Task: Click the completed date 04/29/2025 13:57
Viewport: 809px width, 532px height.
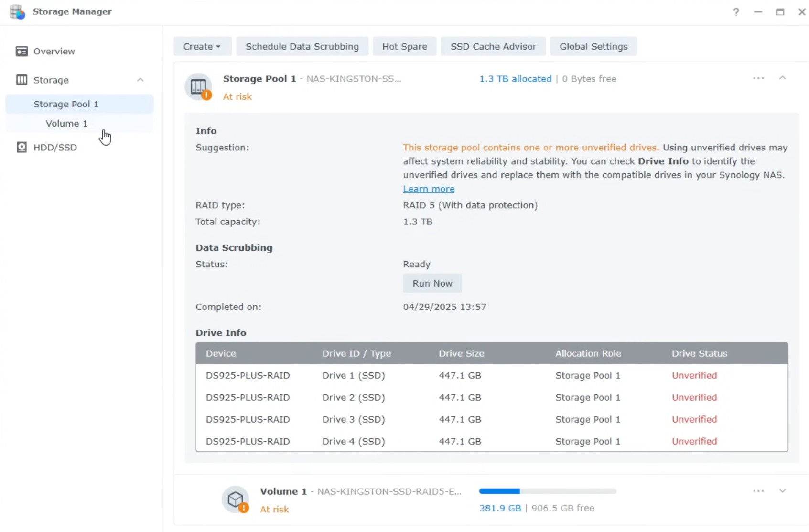Action: 444,307
